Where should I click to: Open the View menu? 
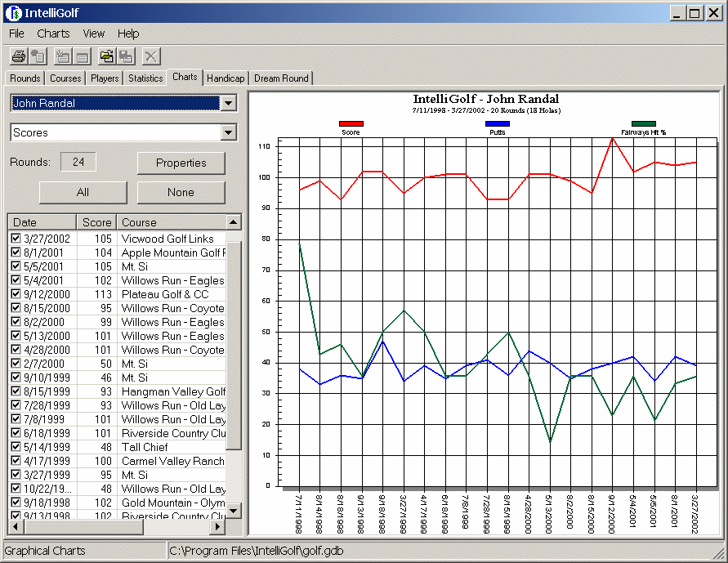click(94, 34)
